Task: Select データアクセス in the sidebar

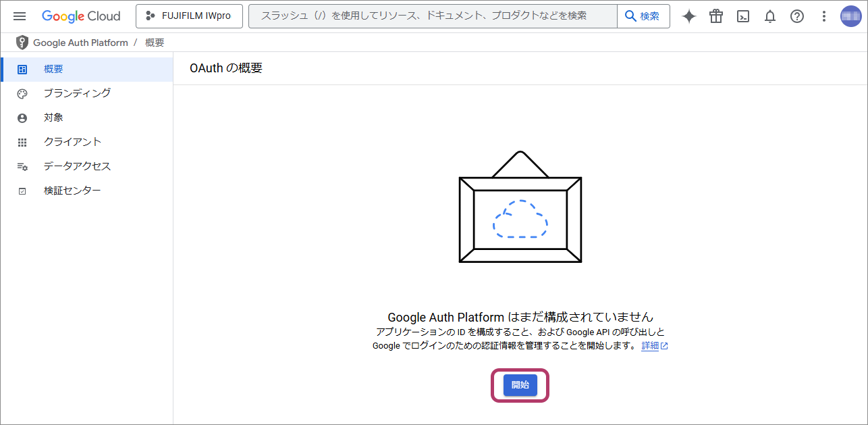Action: coord(77,166)
